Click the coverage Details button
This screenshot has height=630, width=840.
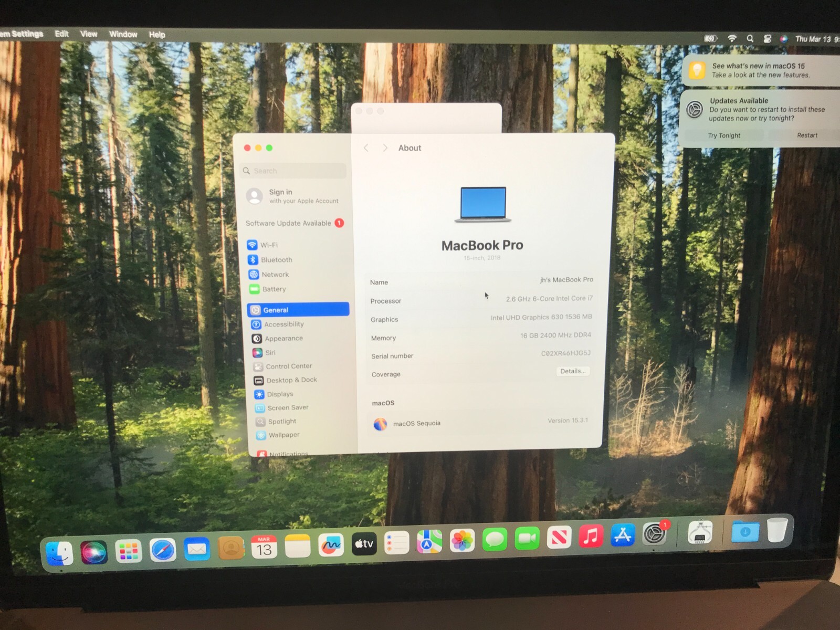click(572, 371)
